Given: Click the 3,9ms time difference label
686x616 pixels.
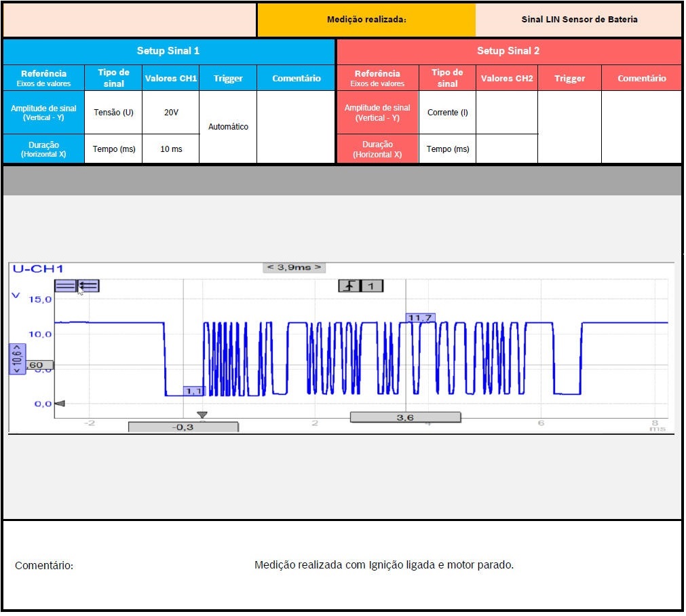Looking at the screenshot, I should click(x=294, y=267).
